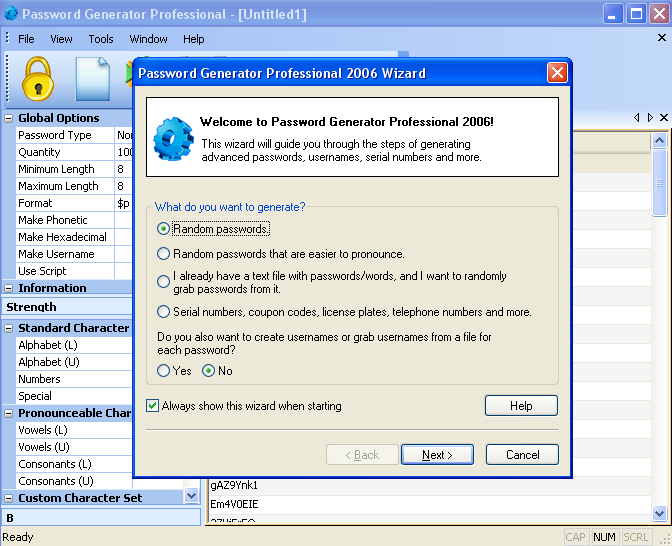Select the Consonants (U) row
The height and width of the screenshot is (546, 672).
click(74, 481)
